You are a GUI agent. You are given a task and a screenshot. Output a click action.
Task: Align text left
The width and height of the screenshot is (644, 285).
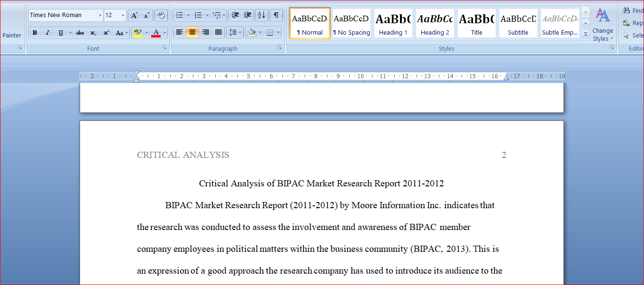pos(179,33)
